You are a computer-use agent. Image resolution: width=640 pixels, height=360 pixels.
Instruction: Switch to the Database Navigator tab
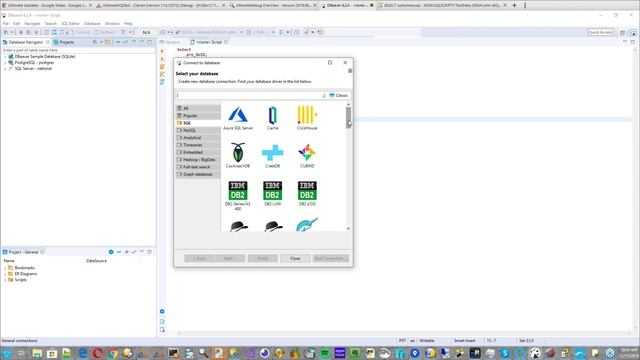tap(26, 42)
